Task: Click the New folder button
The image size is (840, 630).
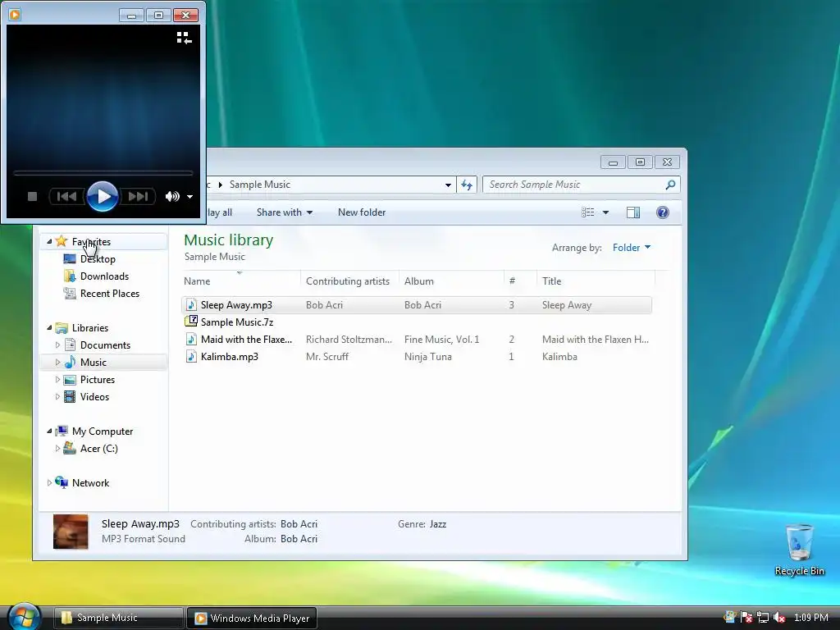Action: point(362,212)
